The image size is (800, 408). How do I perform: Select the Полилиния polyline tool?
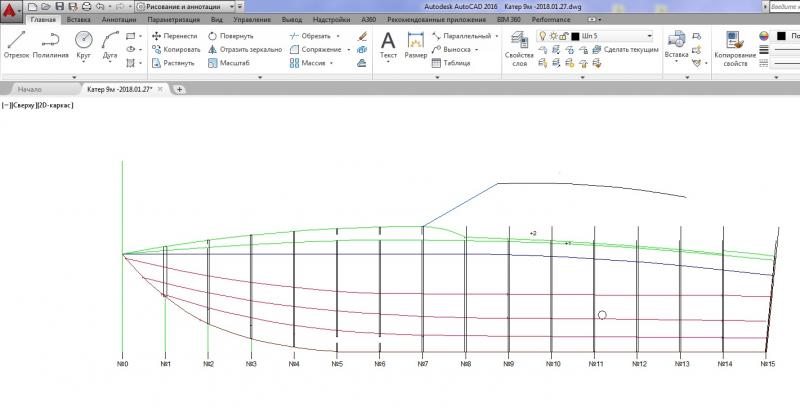coord(50,43)
